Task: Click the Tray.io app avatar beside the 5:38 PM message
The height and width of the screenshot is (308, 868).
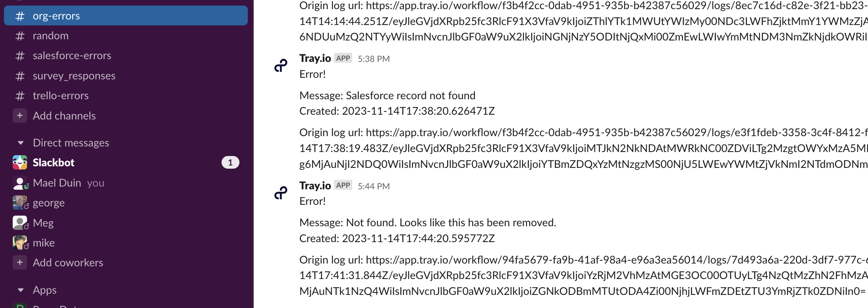Action: 281,65
